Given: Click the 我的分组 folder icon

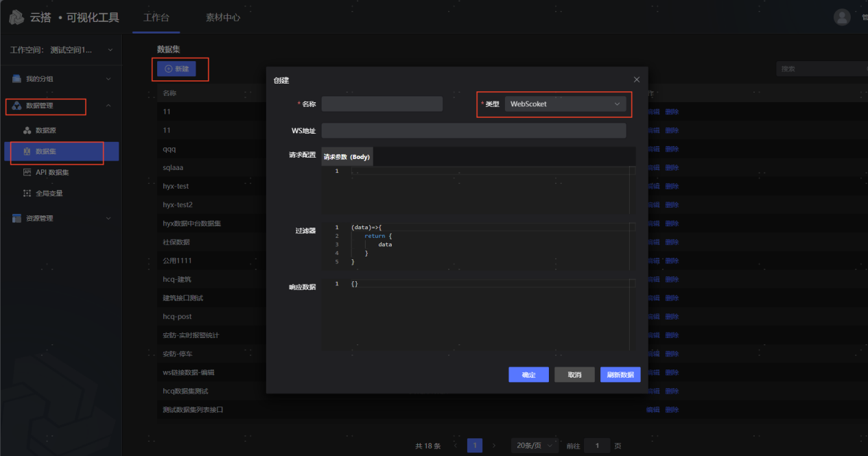Looking at the screenshot, I should [16, 79].
